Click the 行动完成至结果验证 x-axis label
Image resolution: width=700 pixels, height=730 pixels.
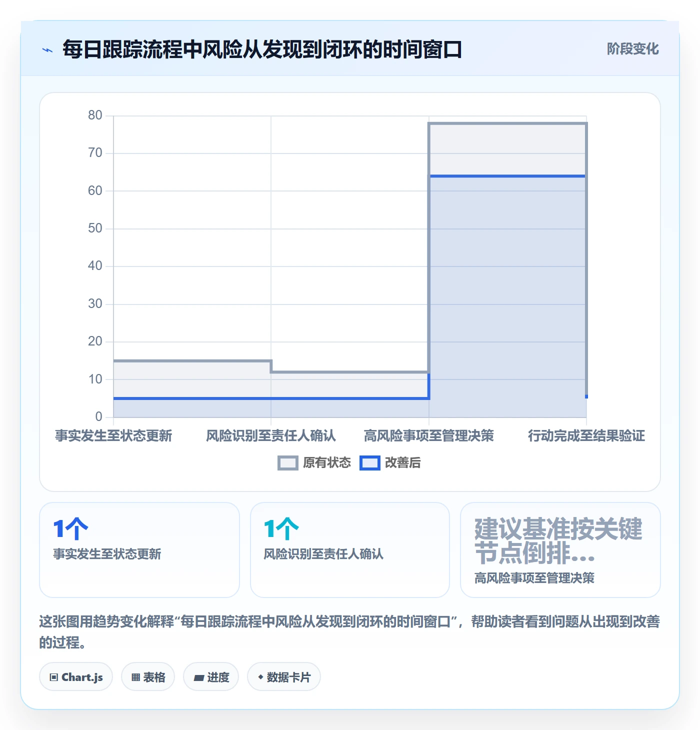(586, 436)
